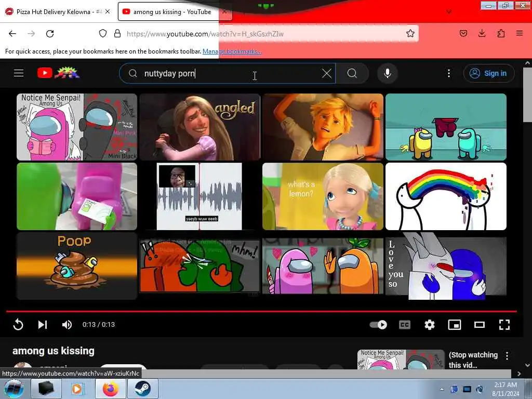This screenshot has width=532, height=399.
Task: Click the page vertical scrollbar thumb
Action: tap(527, 95)
